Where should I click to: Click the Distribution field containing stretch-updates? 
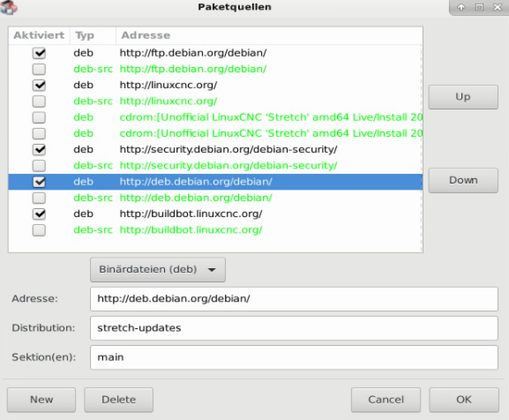coord(294,328)
